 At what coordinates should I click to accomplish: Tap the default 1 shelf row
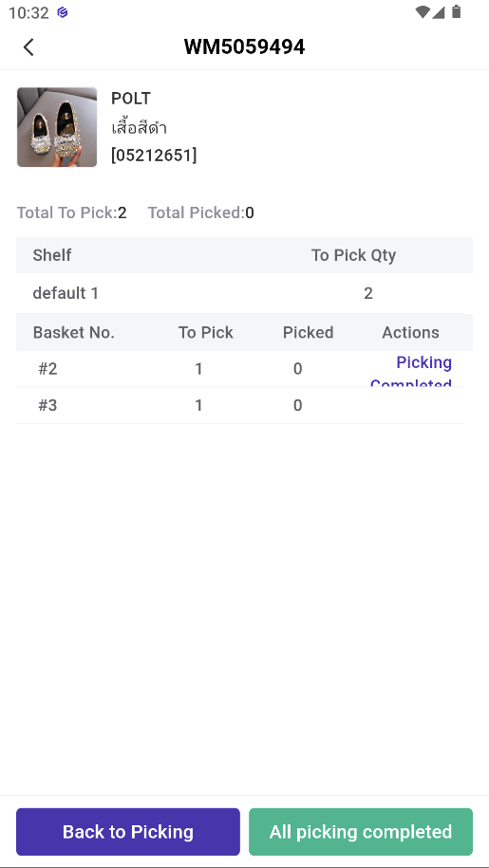tap(240, 293)
